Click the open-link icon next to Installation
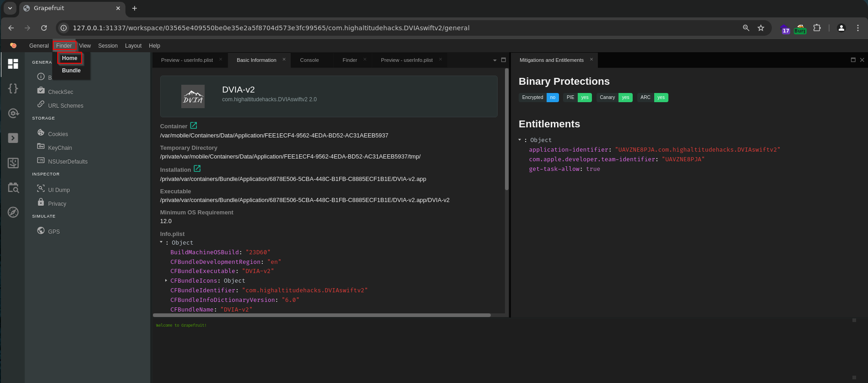 [197, 169]
